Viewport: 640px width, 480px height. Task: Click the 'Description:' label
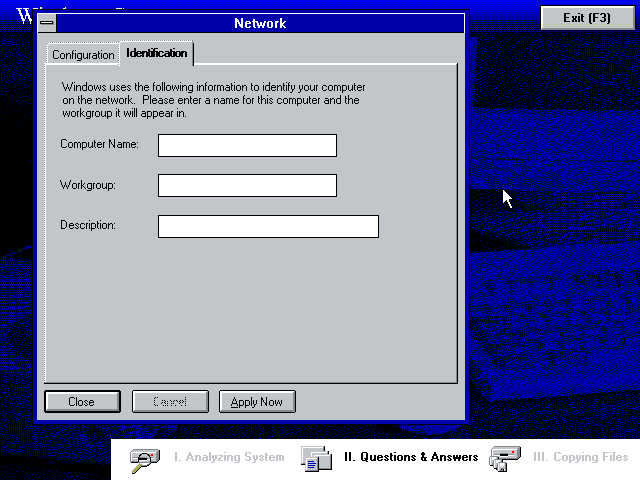point(88,225)
